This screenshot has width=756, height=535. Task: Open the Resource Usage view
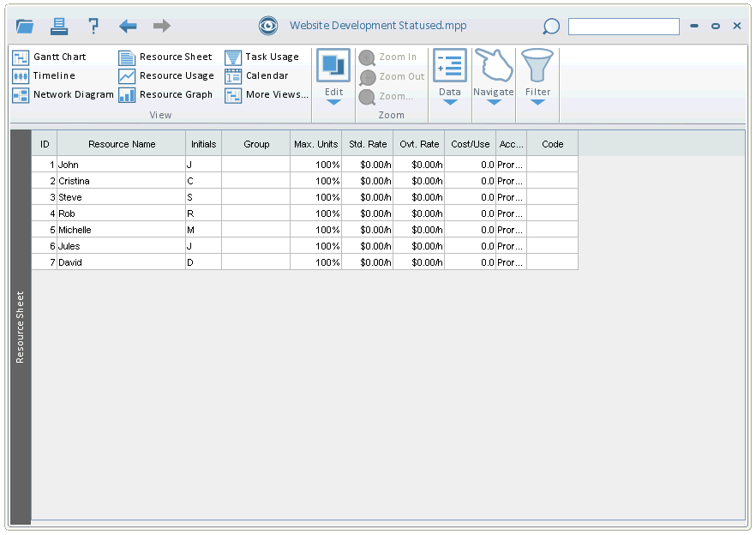click(x=166, y=75)
